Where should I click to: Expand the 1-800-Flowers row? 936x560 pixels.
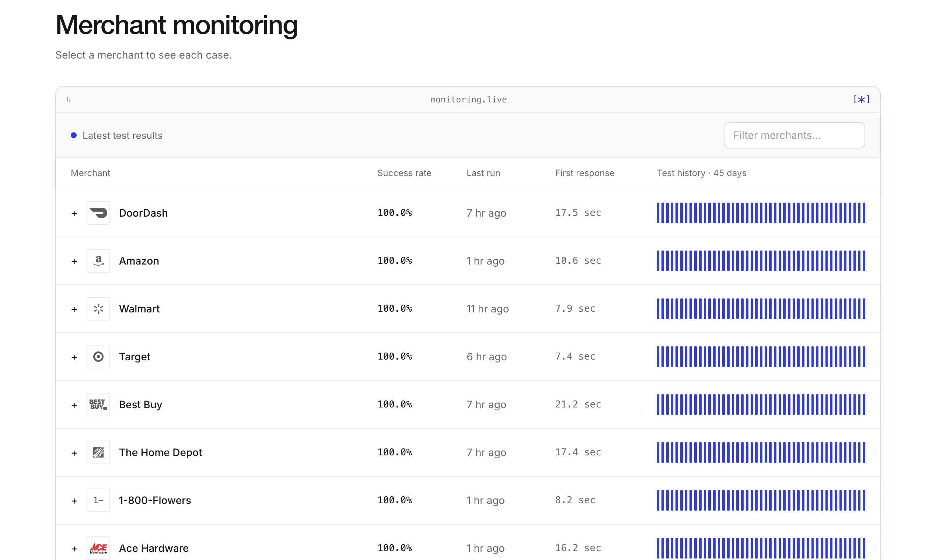pyautogui.click(x=74, y=501)
